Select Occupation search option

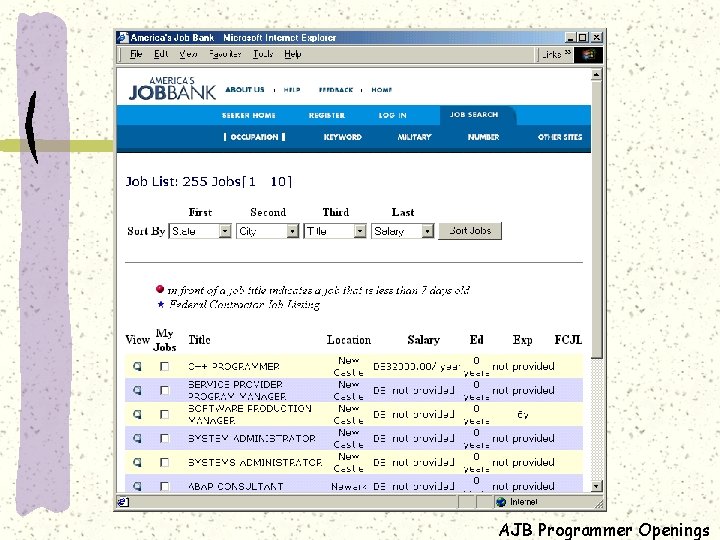click(254, 137)
